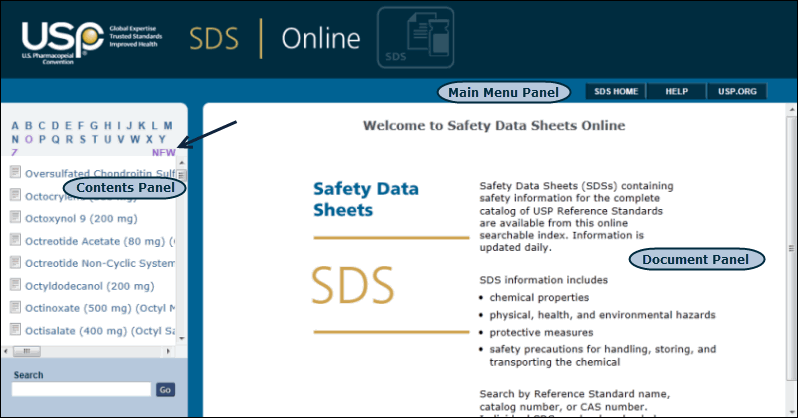Open the Octinoxate (500 mg) entry
Screen dimensions: 798x418
[x=100, y=309]
